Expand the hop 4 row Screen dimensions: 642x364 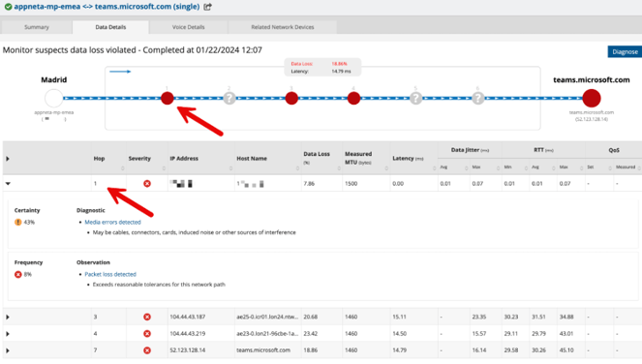click(x=8, y=334)
